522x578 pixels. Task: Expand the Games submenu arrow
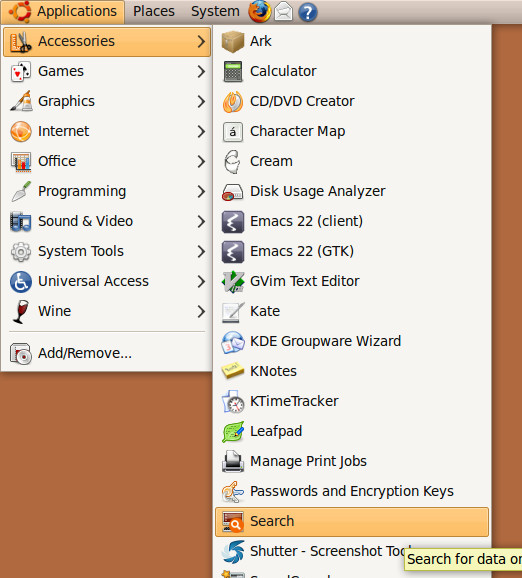point(201,72)
